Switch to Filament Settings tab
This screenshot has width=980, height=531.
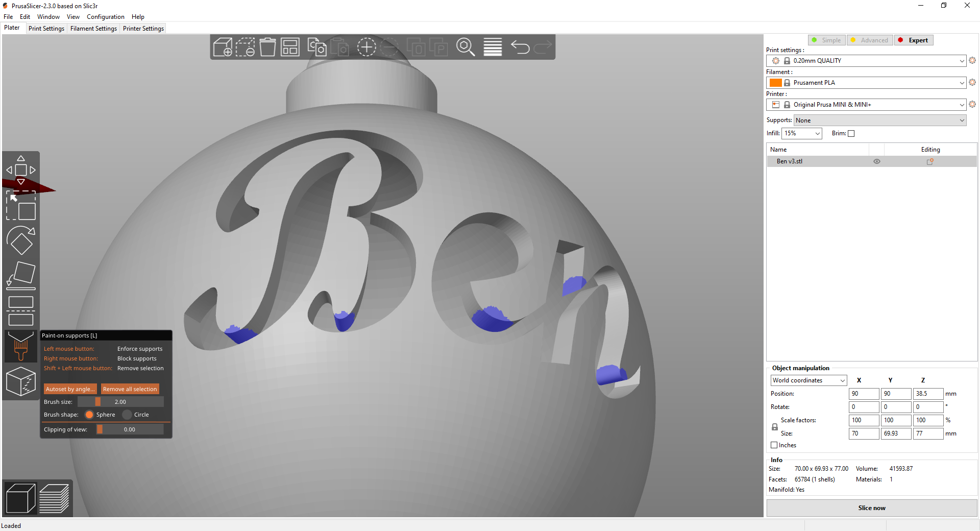pyautogui.click(x=93, y=29)
